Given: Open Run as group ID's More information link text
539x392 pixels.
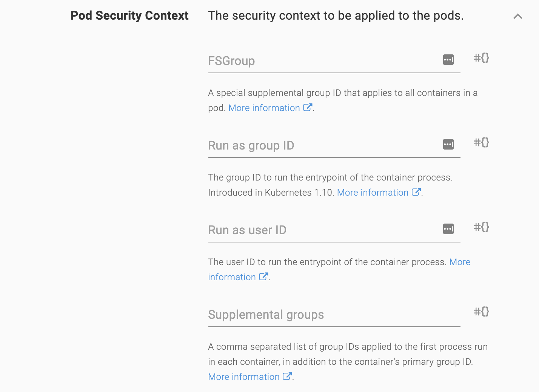Looking at the screenshot, I should click(373, 193).
